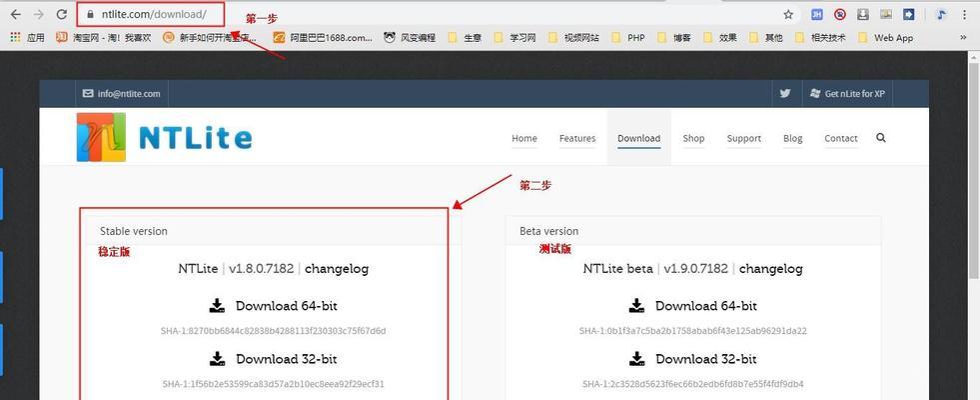Show more bookmarks with the double chevron
The image size is (980, 400).
pyautogui.click(x=963, y=38)
